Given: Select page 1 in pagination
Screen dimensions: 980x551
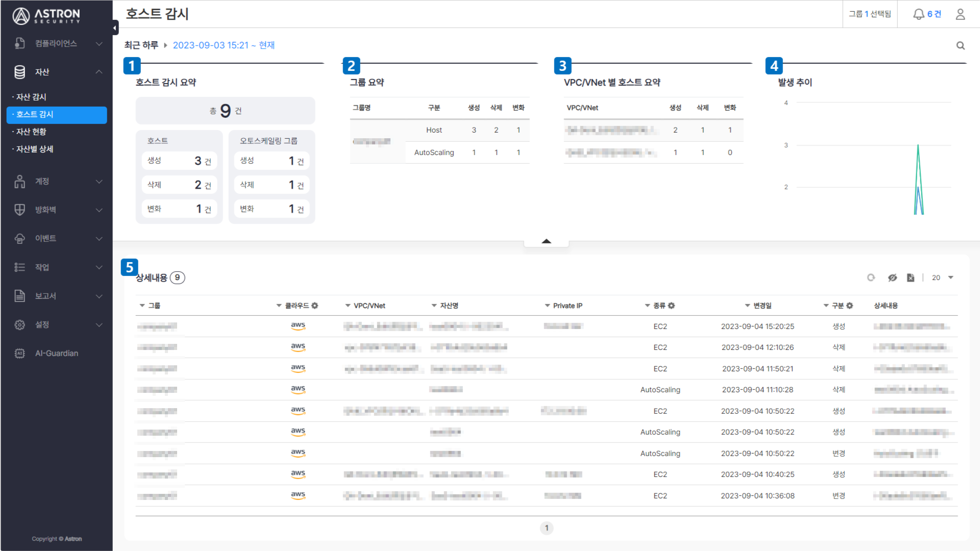Looking at the screenshot, I should click(546, 528).
